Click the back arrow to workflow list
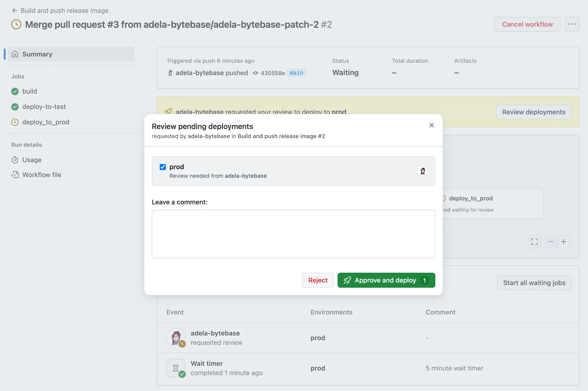 pyautogui.click(x=14, y=10)
